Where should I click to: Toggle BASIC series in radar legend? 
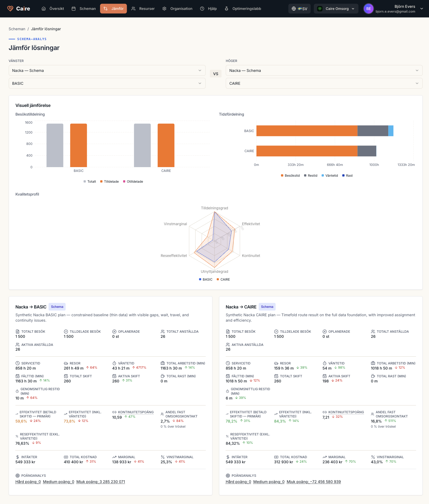206,279
